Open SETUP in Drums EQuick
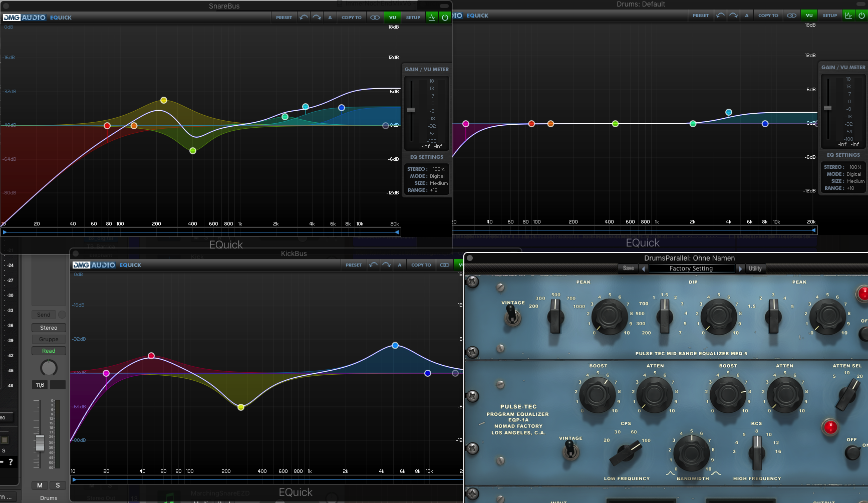This screenshot has width=868, height=503. click(x=830, y=15)
